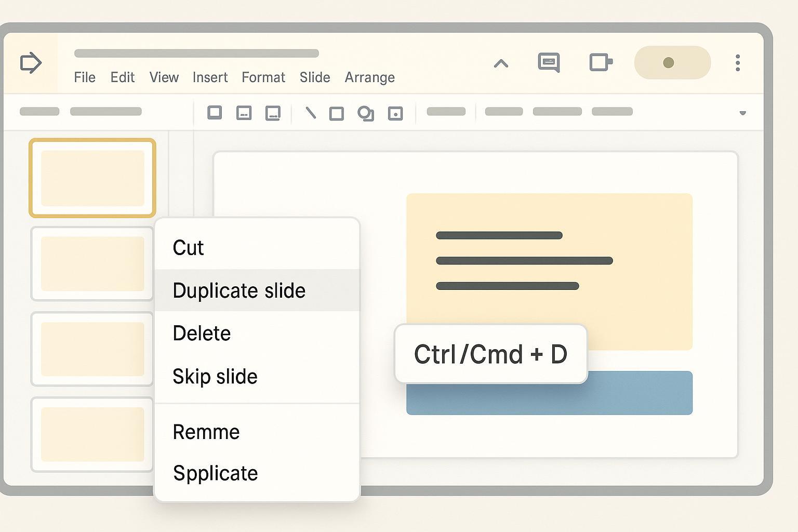Click Delete in the context menu
The image size is (798, 532).
(x=202, y=334)
